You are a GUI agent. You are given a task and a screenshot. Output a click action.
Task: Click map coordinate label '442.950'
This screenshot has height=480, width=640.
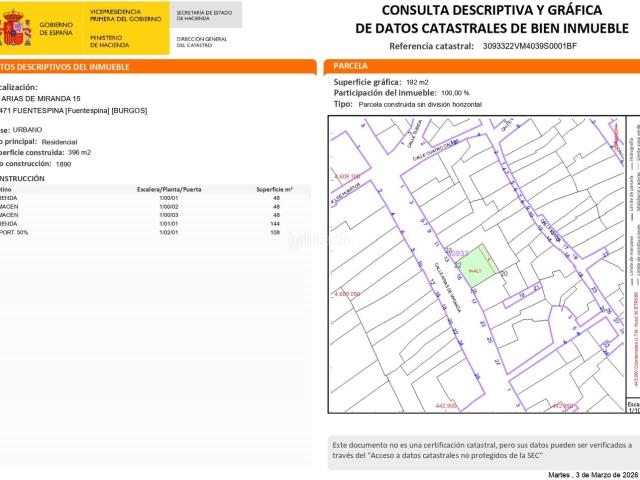[x=562, y=406]
